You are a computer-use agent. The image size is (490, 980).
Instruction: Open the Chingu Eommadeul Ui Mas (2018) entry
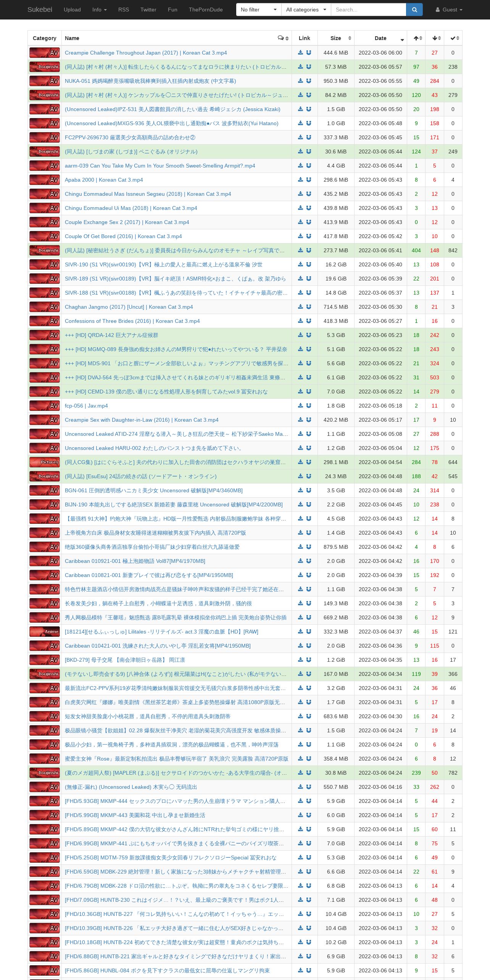click(x=131, y=208)
